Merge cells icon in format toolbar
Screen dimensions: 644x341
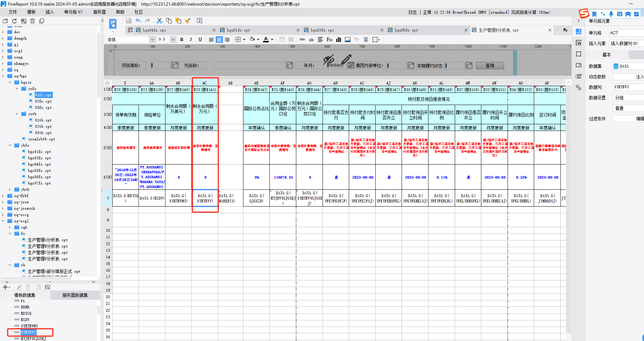(x=282, y=40)
